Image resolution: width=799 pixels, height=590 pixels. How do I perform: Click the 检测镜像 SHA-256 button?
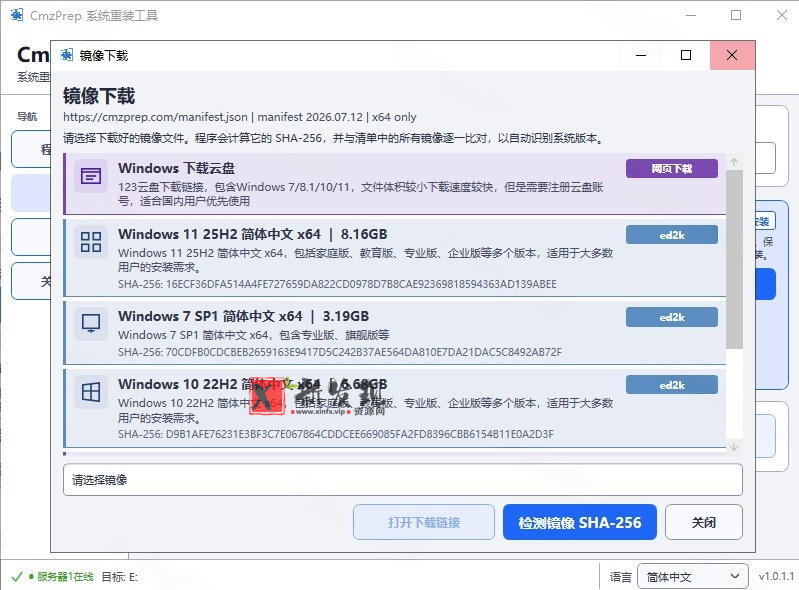click(x=580, y=522)
